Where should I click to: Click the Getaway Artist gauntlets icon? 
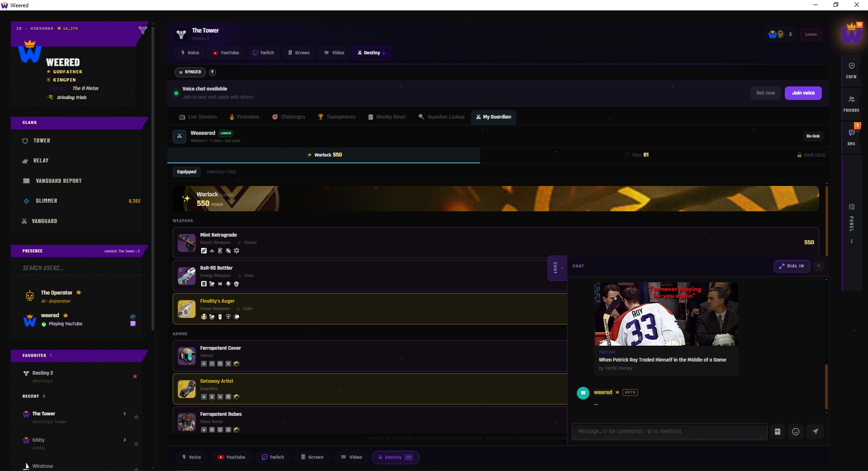[x=186, y=389]
